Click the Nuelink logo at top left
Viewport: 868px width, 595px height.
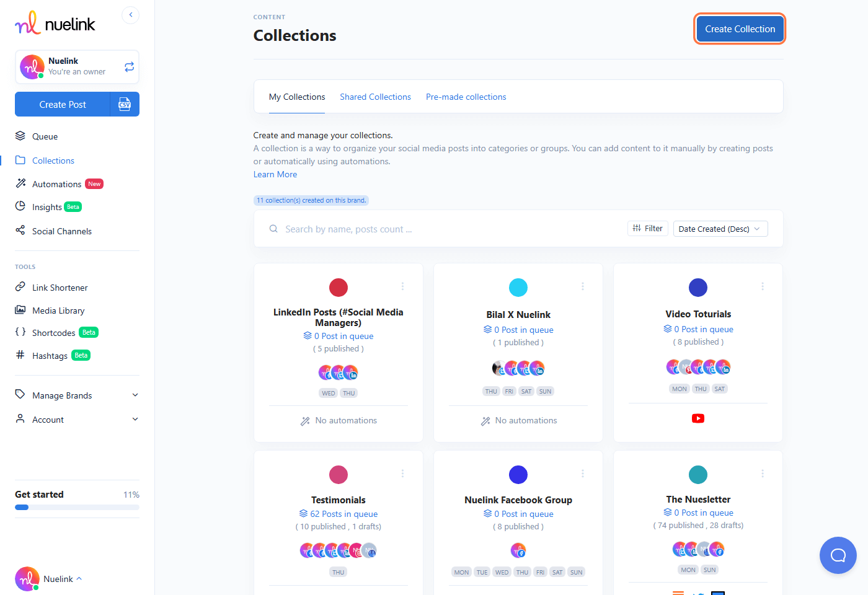coord(55,23)
